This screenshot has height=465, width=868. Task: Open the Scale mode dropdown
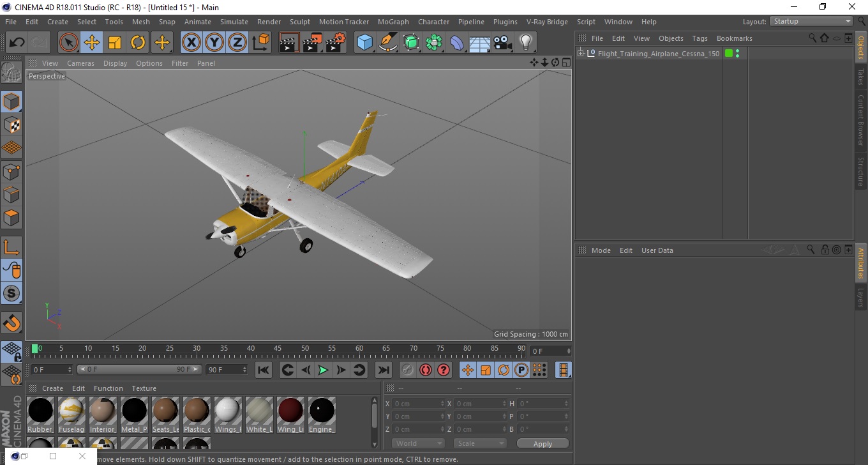coord(480,443)
